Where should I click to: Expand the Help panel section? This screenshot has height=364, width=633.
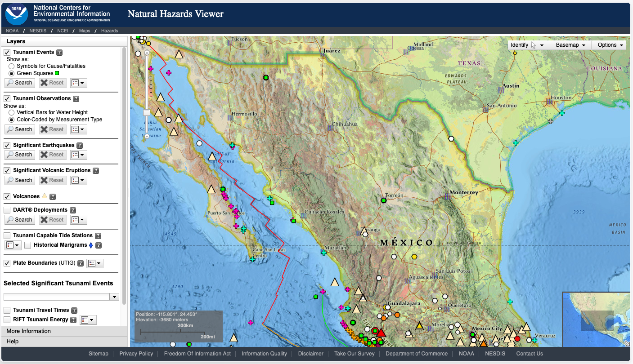(x=65, y=342)
